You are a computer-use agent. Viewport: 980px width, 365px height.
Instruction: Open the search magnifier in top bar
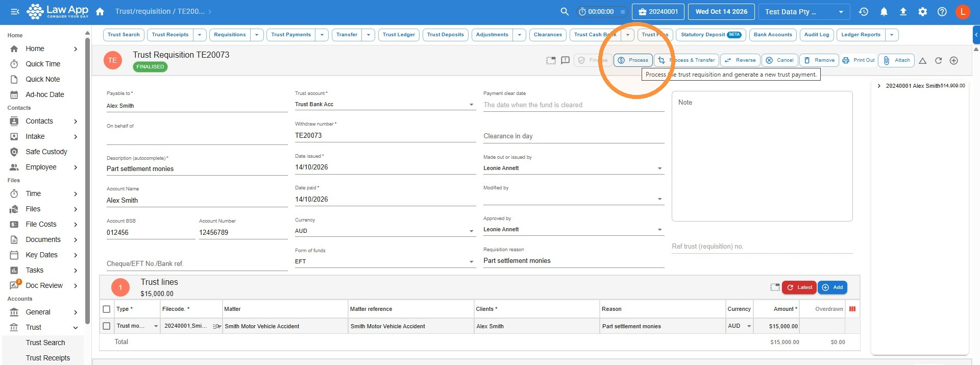coord(565,11)
